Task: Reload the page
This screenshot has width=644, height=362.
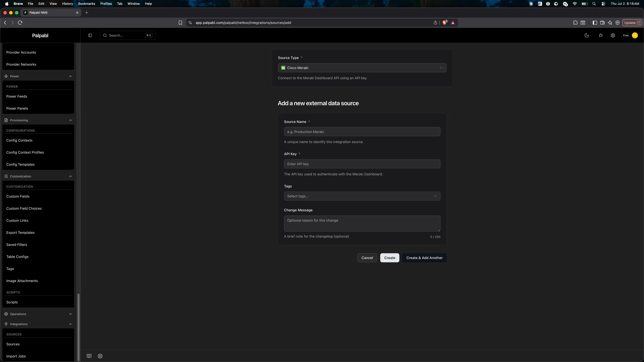Action: pos(20,23)
